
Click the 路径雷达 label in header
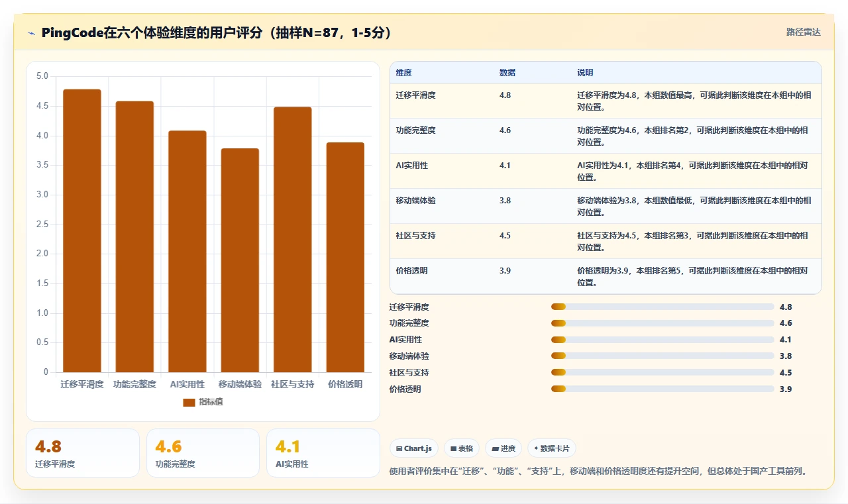(x=803, y=32)
